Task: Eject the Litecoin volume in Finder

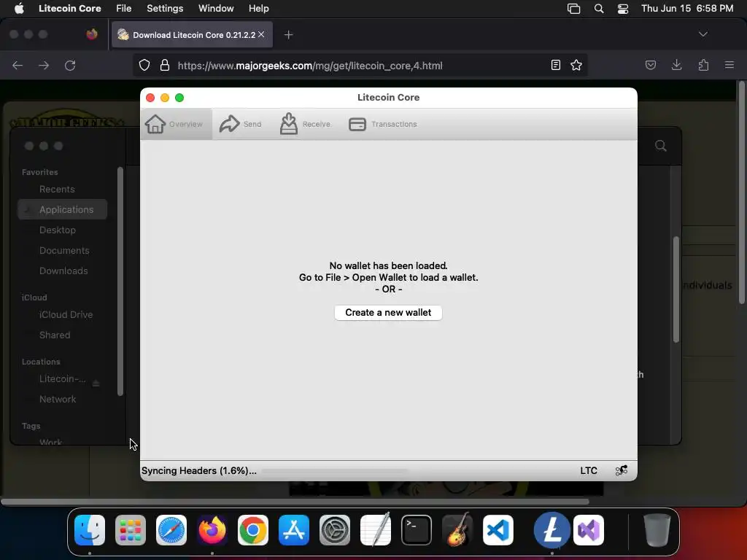Action: 96,383
